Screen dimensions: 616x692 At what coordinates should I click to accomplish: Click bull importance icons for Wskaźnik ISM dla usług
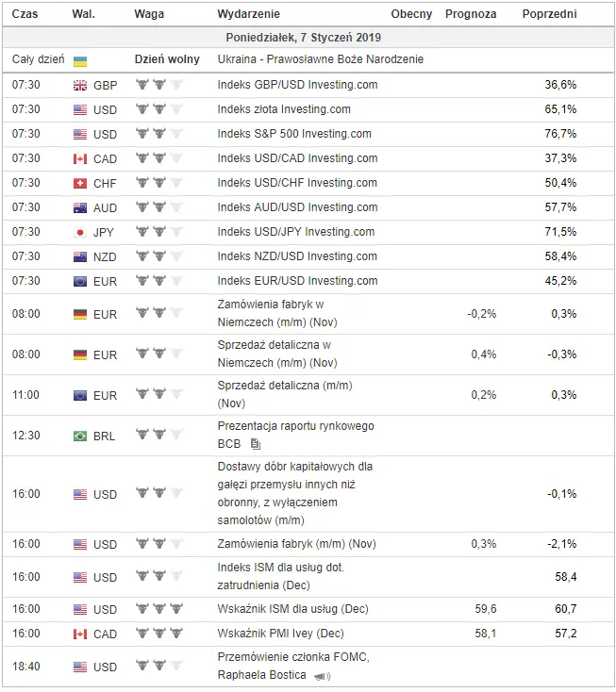159,609
